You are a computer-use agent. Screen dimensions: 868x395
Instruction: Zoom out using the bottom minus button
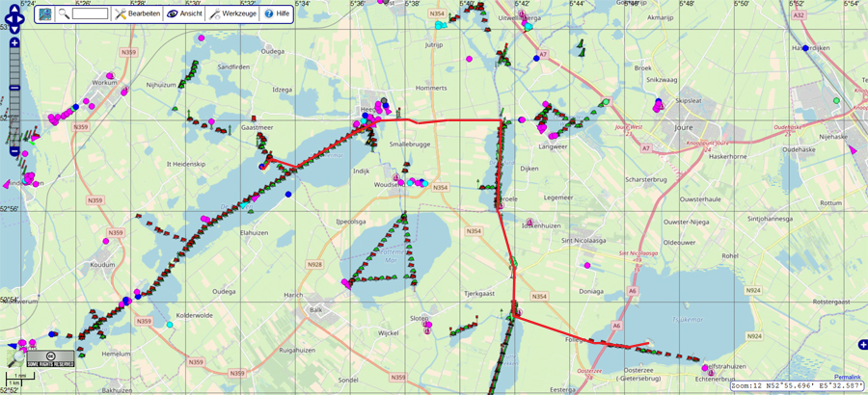[x=14, y=151]
